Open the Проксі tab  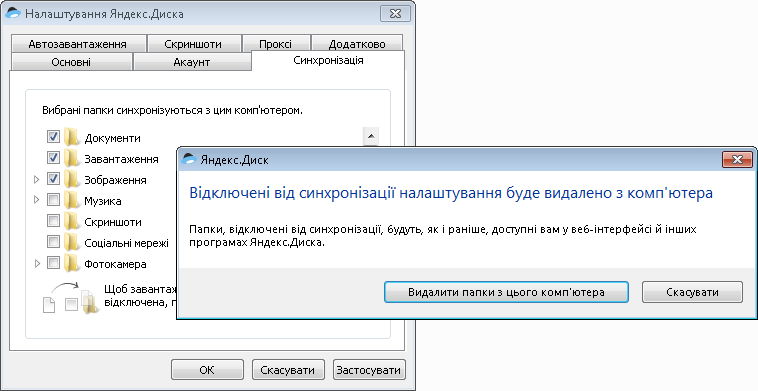(x=276, y=44)
